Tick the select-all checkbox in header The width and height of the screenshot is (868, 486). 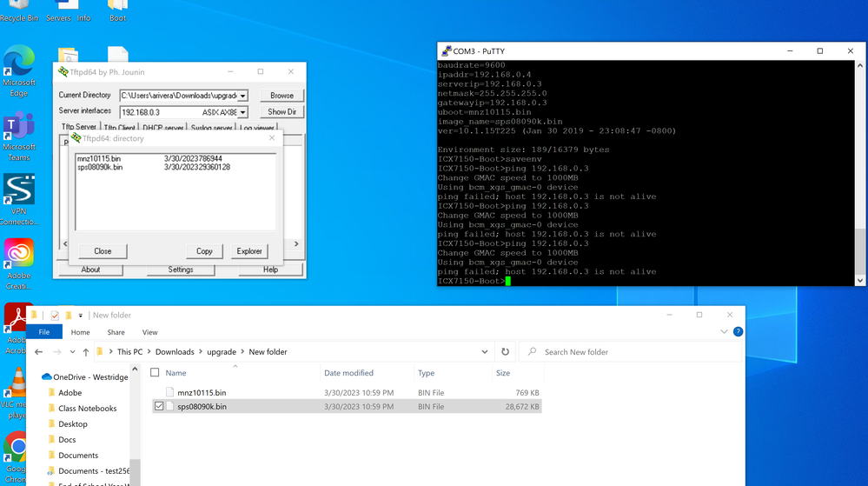pyautogui.click(x=156, y=373)
